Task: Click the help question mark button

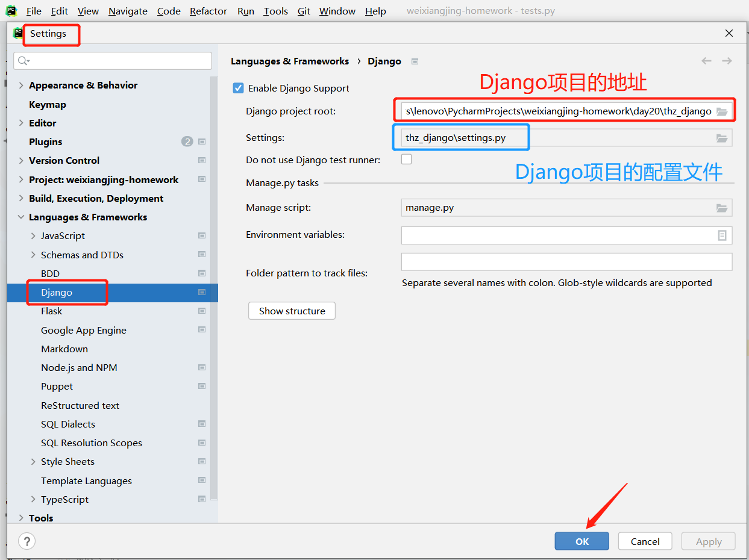Action: 27,541
